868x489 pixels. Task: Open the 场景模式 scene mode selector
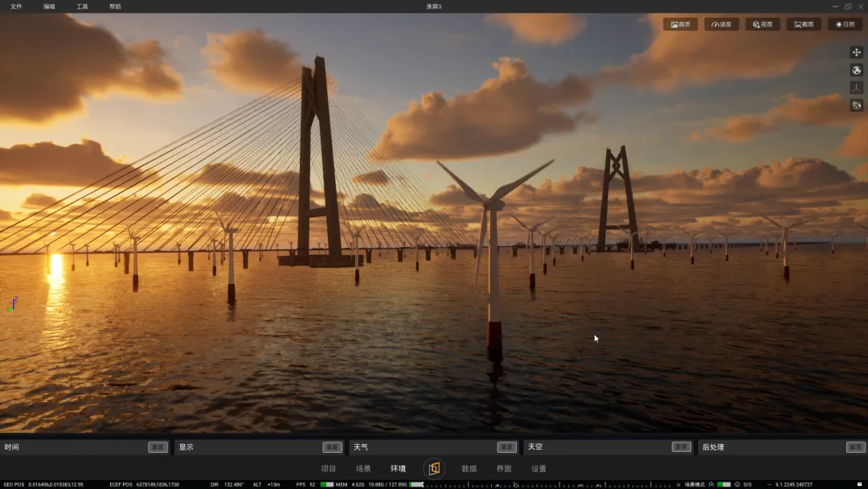pos(694,484)
